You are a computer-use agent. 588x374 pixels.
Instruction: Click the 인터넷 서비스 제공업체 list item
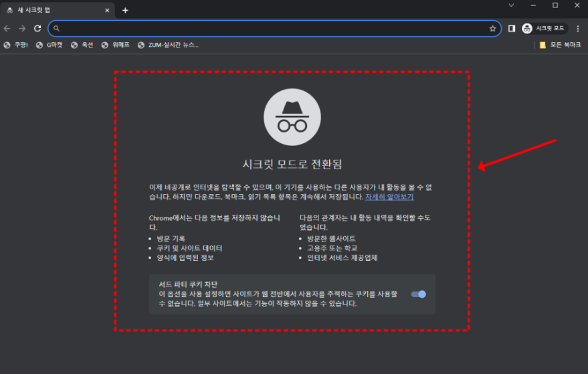click(342, 258)
